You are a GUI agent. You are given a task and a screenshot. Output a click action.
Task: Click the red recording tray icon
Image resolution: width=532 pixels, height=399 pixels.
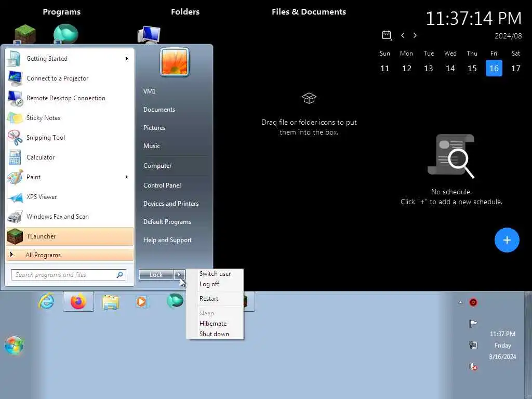pos(473,302)
